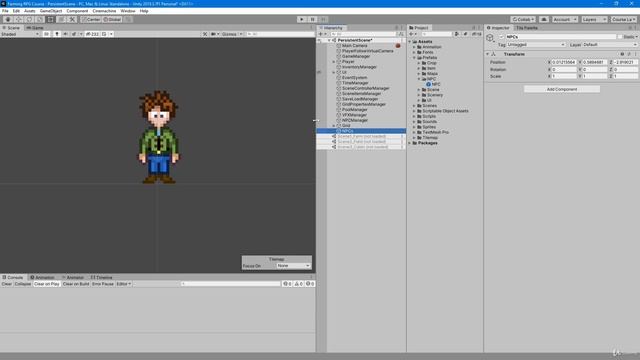Click the console Clear button
The image size is (640, 360).
point(7,284)
